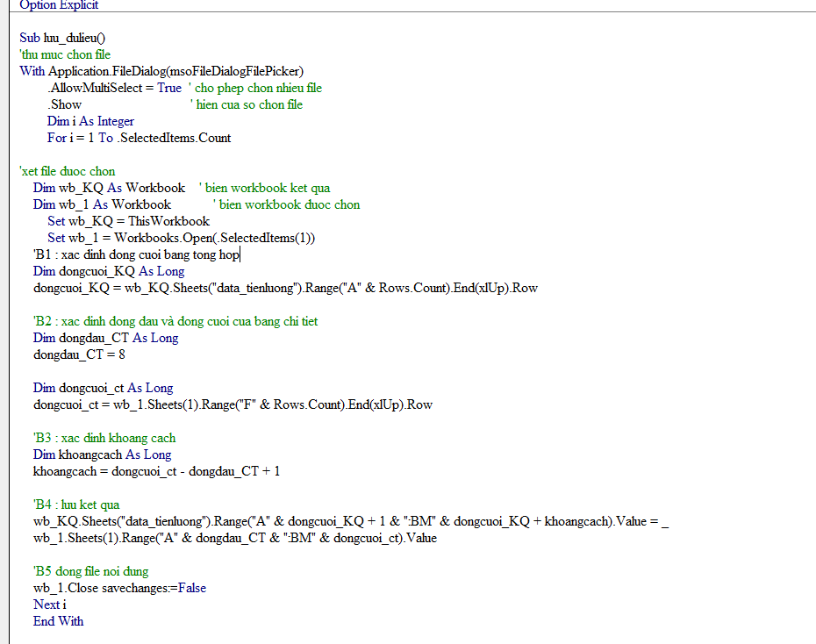This screenshot has width=816, height=644.
Task: Click 'Set wb_KQ = ThisWorkbook' line
Action: [128, 221]
